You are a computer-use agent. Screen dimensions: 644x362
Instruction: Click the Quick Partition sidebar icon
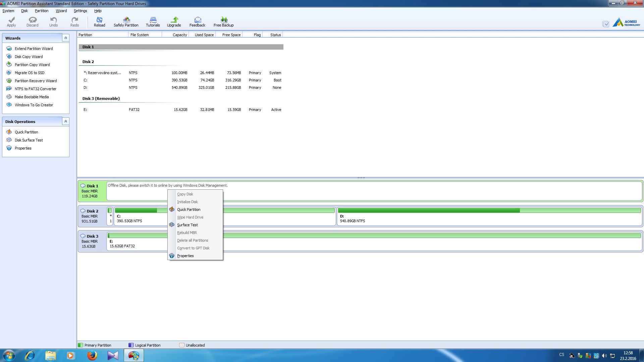tap(9, 132)
